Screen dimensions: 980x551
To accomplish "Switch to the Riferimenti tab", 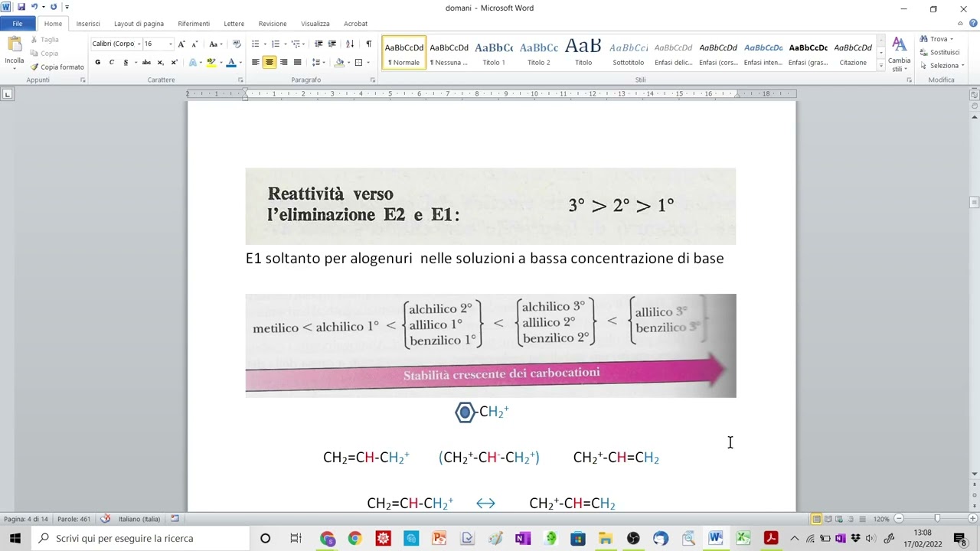I will point(194,24).
